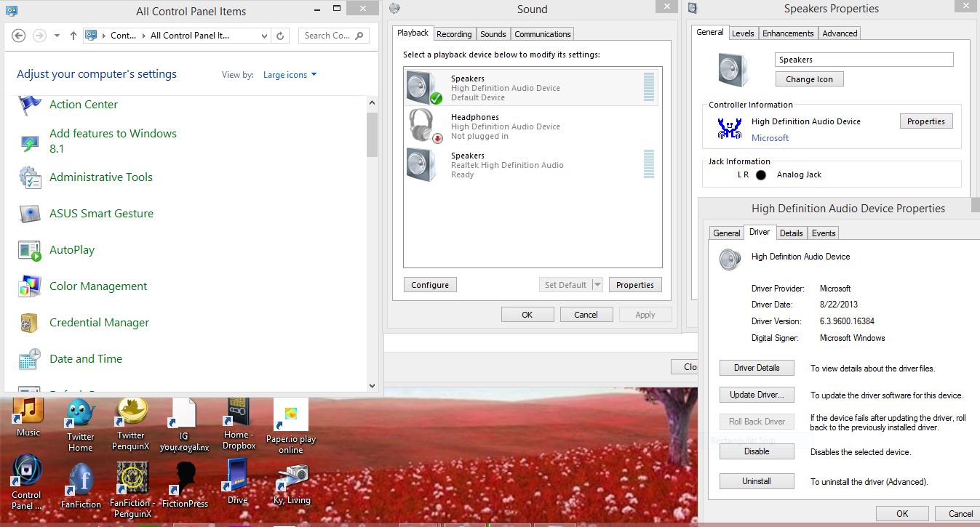Switch to the Advanced tab in Speakers Properties
Image resolution: width=980 pixels, height=527 pixels.
[x=840, y=33]
